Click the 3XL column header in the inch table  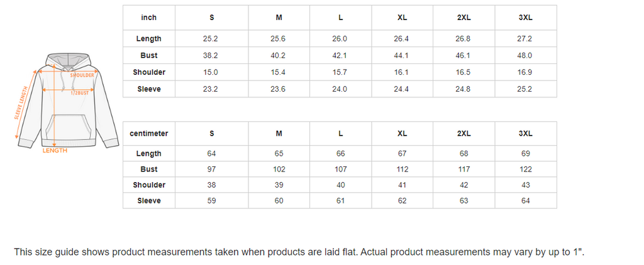525,18
